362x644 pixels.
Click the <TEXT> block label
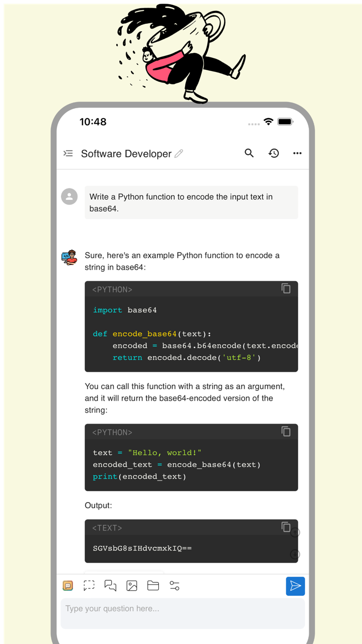[x=107, y=528]
